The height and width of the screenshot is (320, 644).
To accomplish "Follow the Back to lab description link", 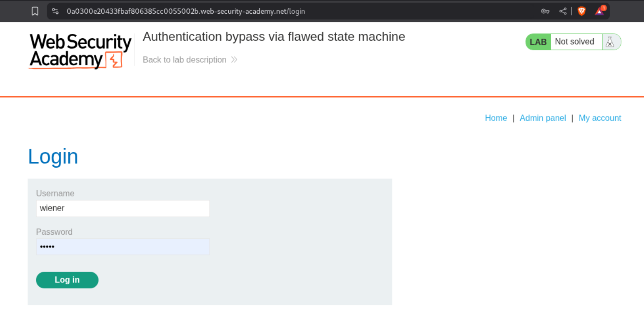I will [x=185, y=60].
